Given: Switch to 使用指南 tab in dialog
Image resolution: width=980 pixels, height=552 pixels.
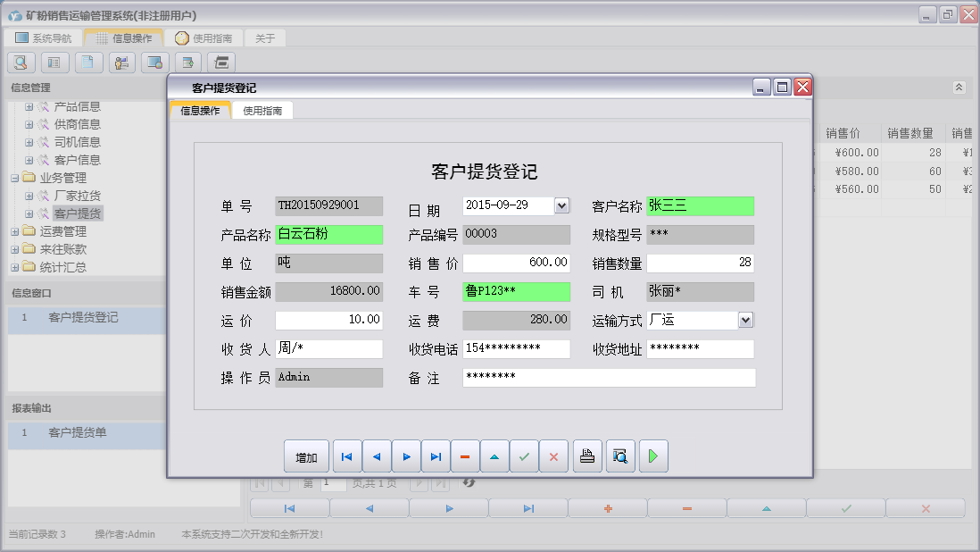Looking at the screenshot, I should coord(262,111).
